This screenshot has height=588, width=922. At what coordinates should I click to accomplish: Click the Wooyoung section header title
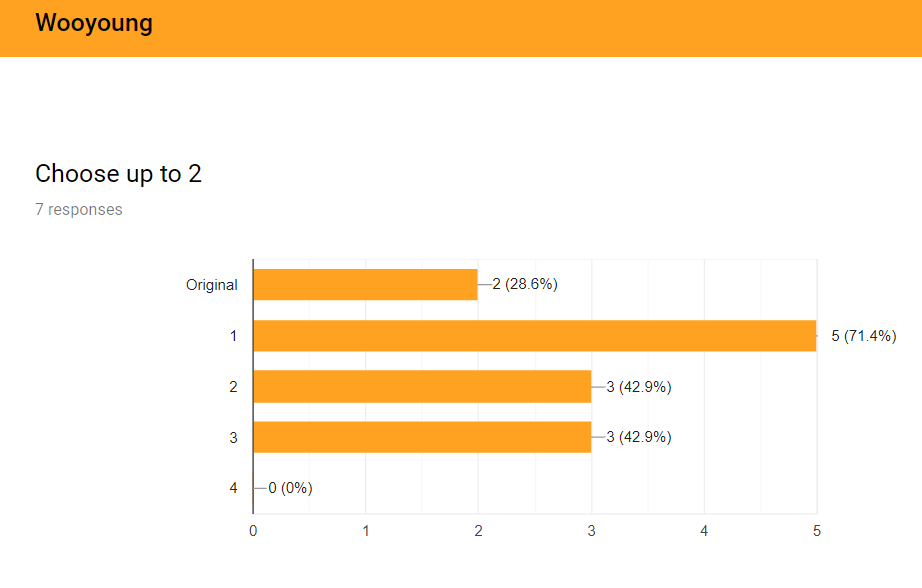(94, 23)
